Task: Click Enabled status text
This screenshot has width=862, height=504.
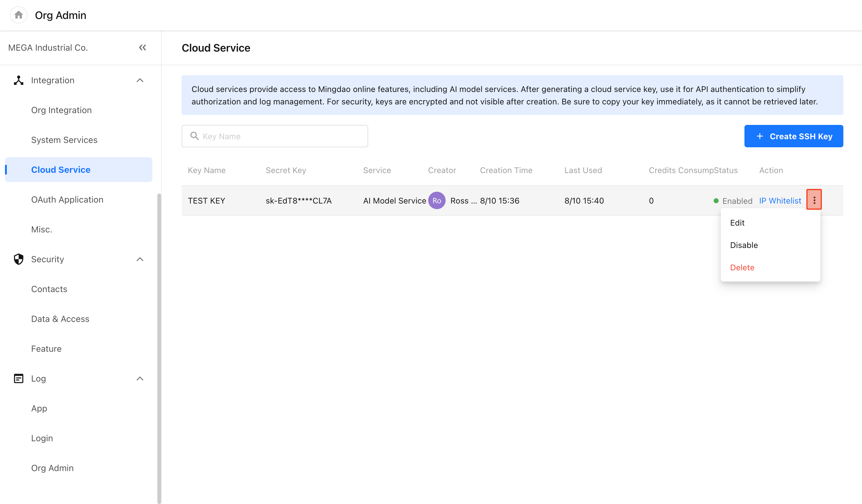Action: coord(737,201)
